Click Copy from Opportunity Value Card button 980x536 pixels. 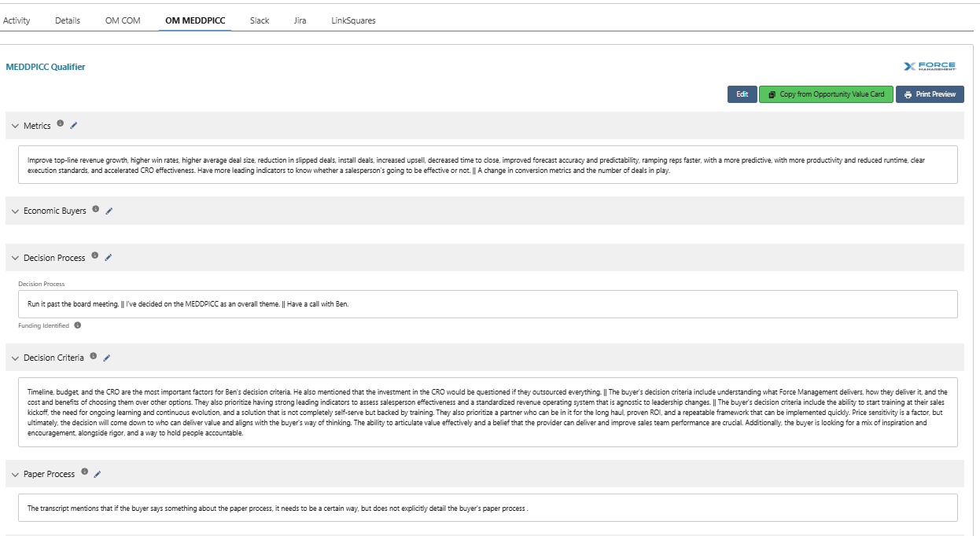(826, 94)
